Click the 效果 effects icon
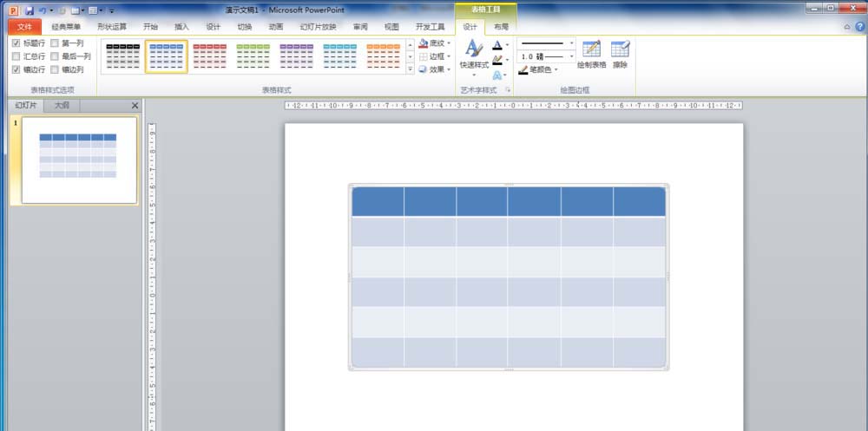This screenshot has height=431, width=868. coord(424,69)
